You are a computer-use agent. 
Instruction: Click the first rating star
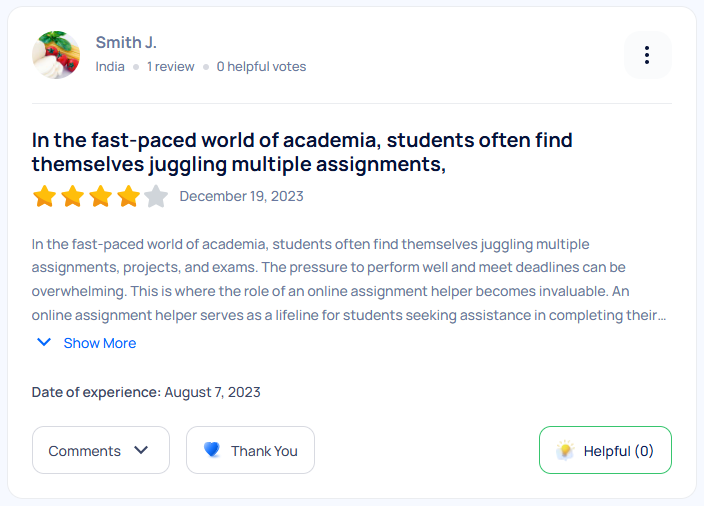click(x=44, y=196)
